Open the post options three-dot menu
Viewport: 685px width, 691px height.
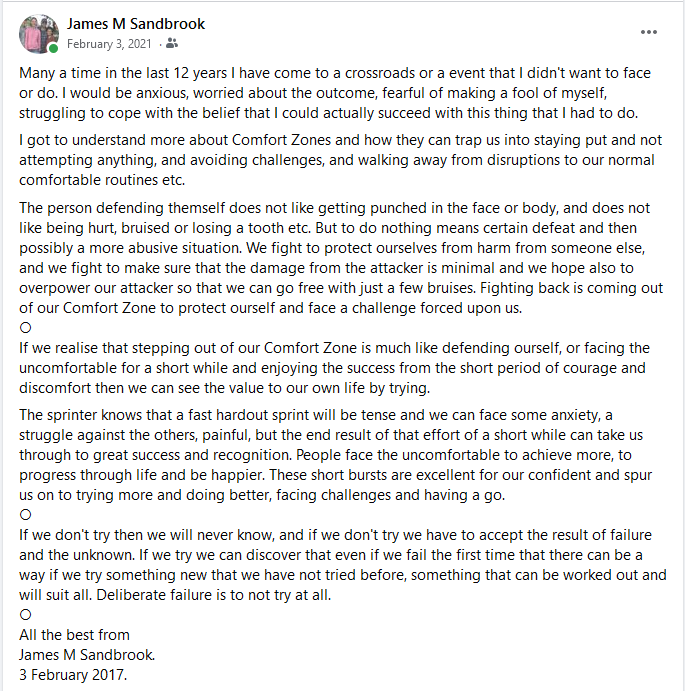point(649,32)
